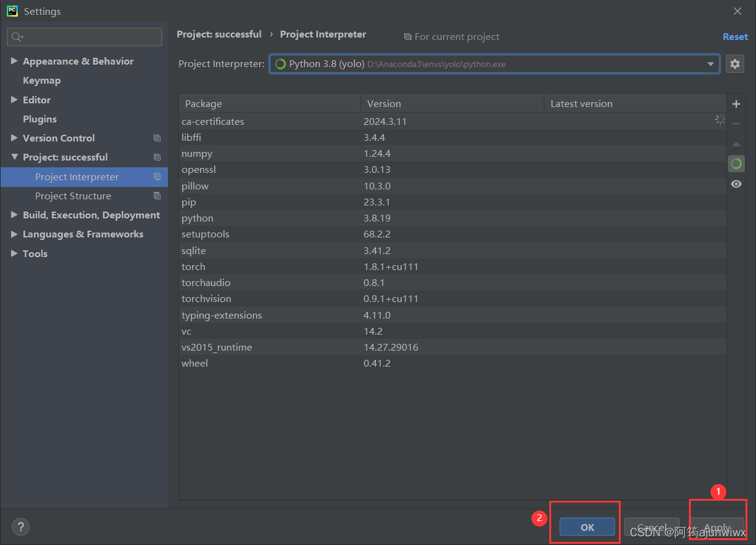The height and width of the screenshot is (545, 756).
Task: Select the typing-extensions package row
Action: pyautogui.click(x=453, y=315)
